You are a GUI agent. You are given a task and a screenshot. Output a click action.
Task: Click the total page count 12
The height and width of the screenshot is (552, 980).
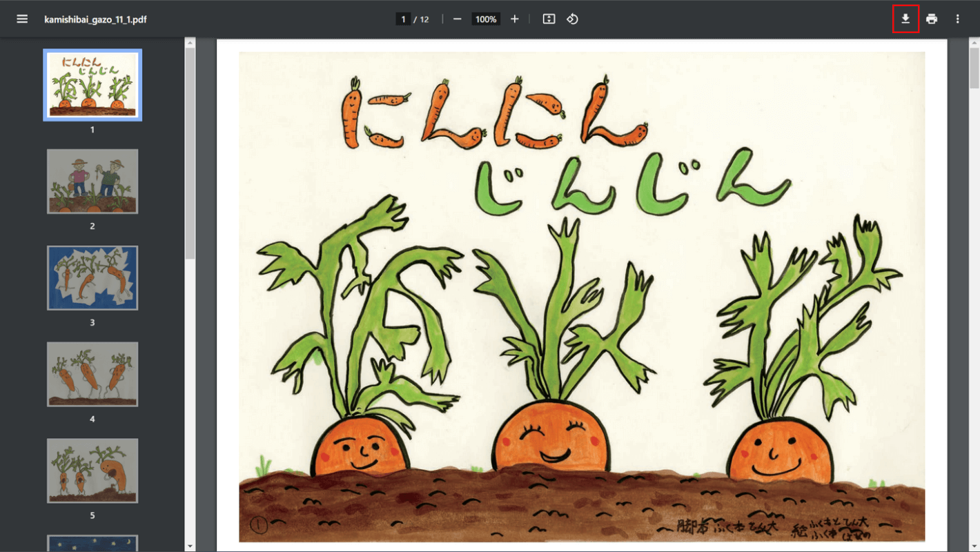pos(424,19)
